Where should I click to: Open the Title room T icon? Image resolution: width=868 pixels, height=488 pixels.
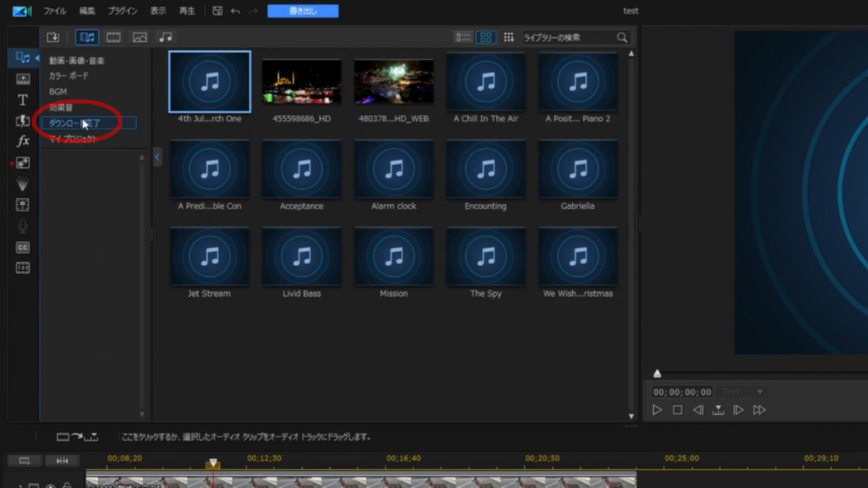pyautogui.click(x=23, y=100)
